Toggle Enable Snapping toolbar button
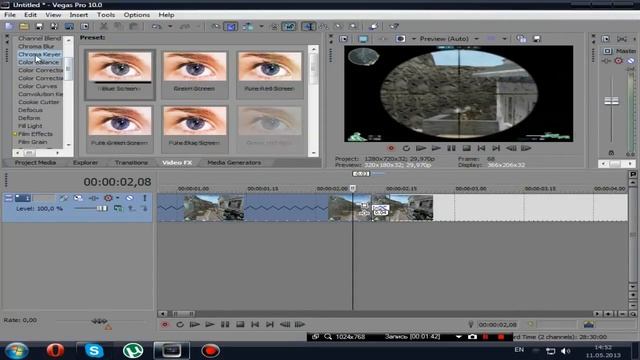This screenshot has width=640, height=360. click(x=216, y=27)
